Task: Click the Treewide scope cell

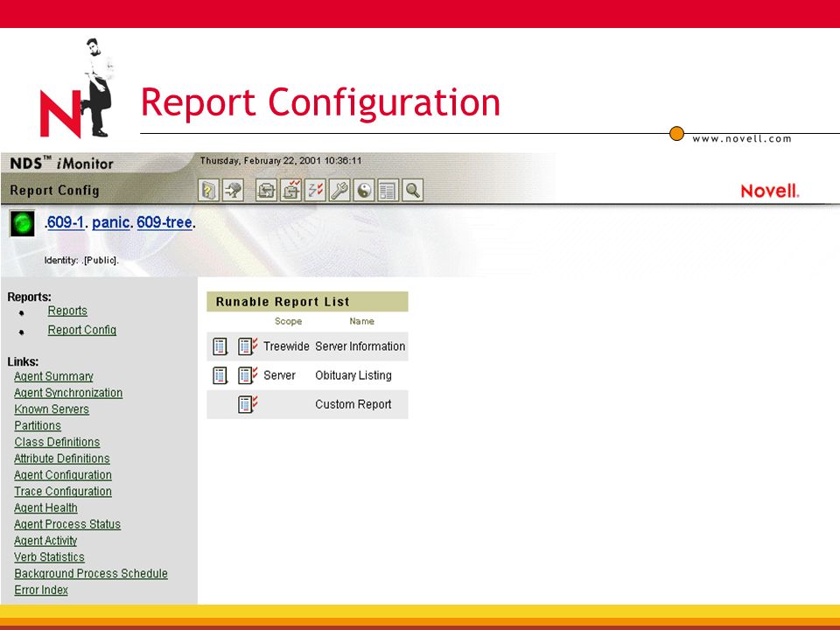Action: 286,346
